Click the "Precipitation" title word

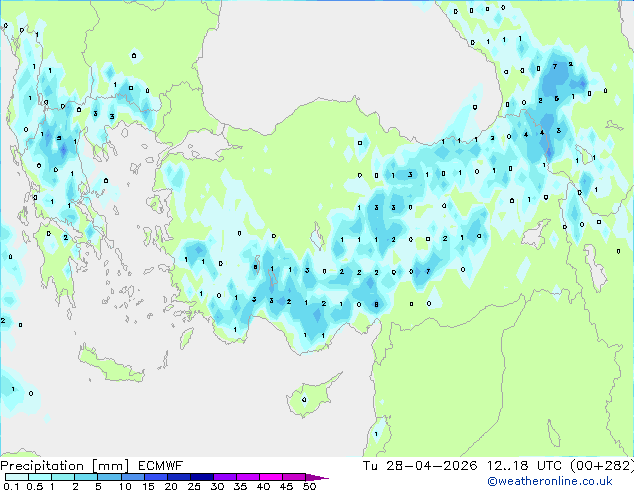pos(42,466)
